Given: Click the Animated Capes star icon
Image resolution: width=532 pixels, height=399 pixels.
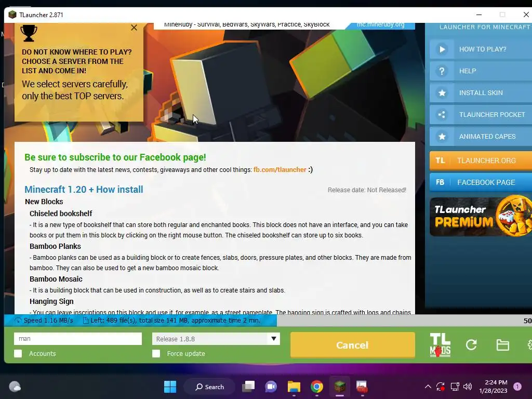Looking at the screenshot, I should [x=442, y=137].
